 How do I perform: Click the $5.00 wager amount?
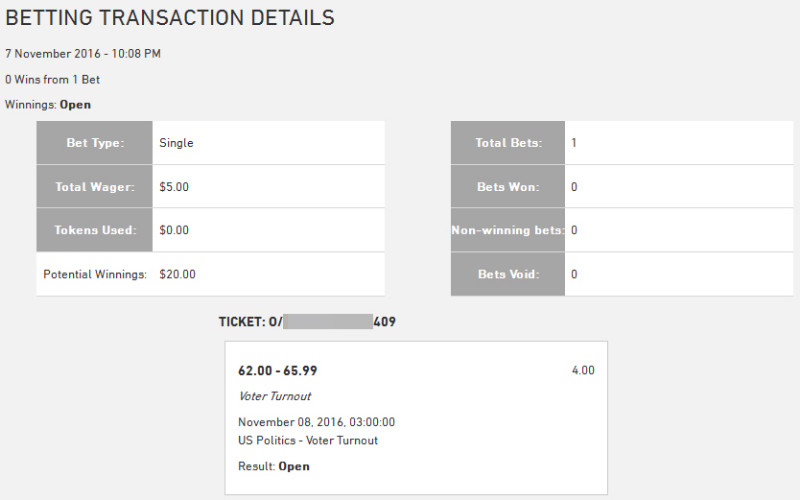pos(174,187)
